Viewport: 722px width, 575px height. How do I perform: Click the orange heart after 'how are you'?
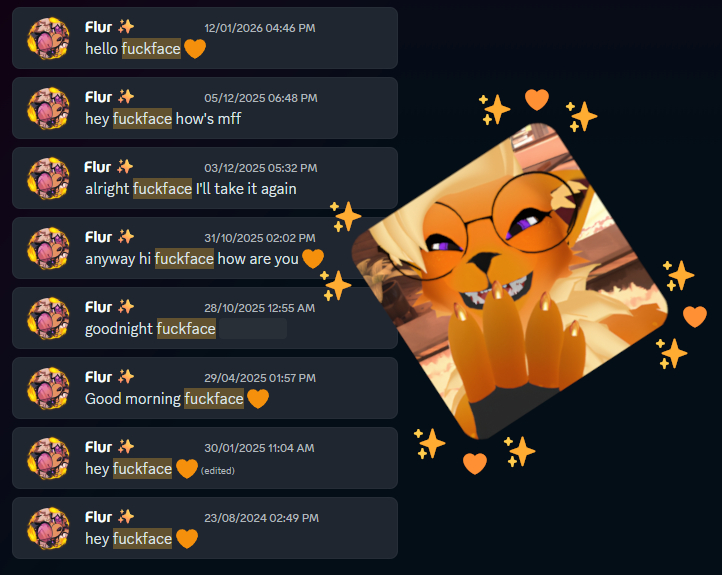[x=313, y=259]
